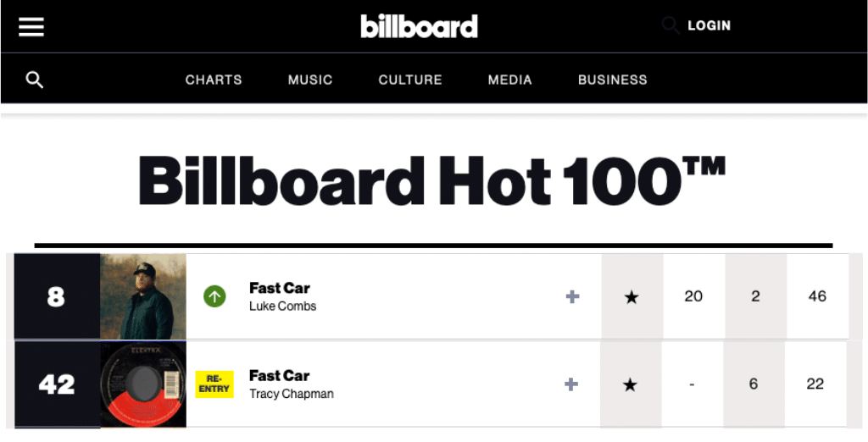Click Tracy Chapman single cover art

tap(143, 384)
